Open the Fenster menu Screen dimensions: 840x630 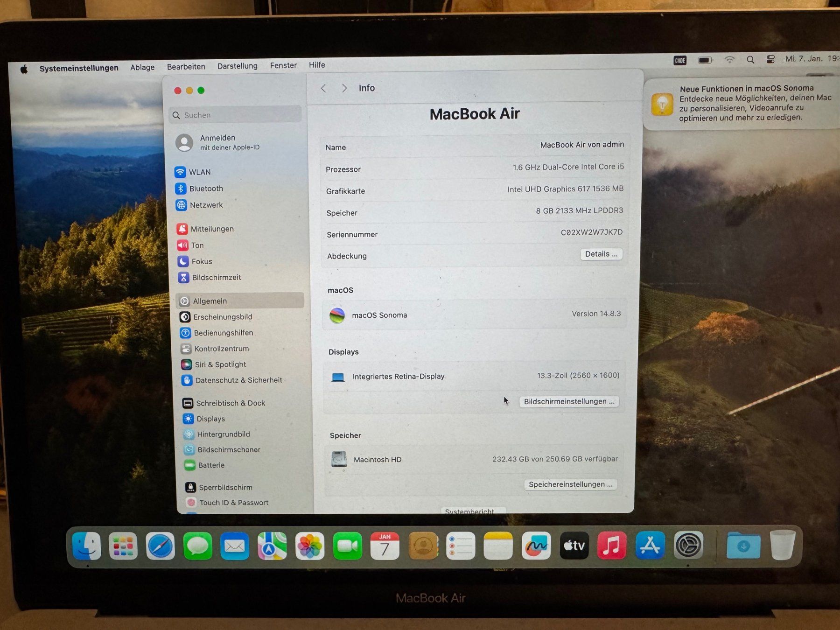(x=283, y=65)
